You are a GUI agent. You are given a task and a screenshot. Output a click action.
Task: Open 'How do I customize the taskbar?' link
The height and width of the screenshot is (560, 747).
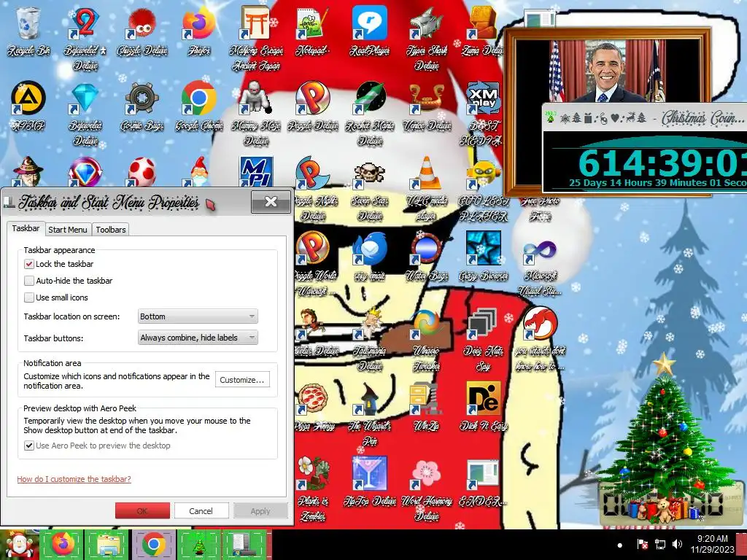74,479
